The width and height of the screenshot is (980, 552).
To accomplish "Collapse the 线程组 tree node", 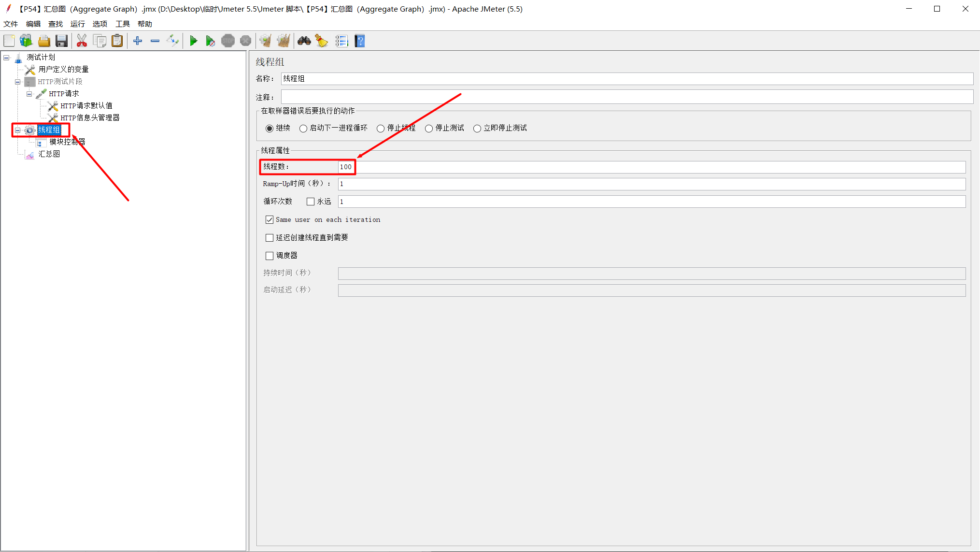I will coord(18,130).
